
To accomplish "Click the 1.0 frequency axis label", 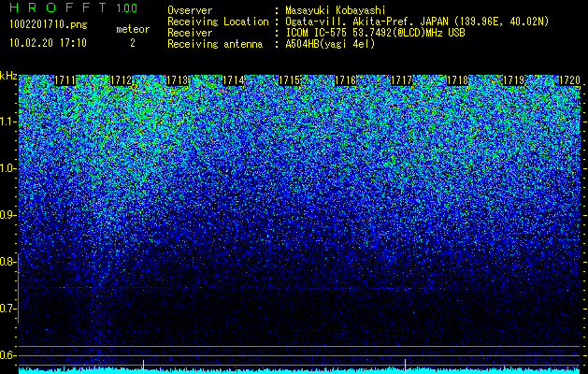I will pos(7,168).
